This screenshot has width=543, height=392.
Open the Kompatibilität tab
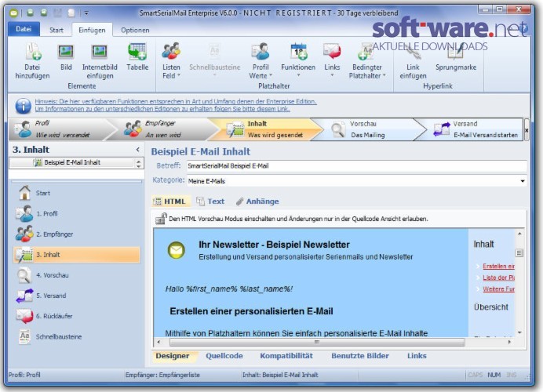coord(286,356)
